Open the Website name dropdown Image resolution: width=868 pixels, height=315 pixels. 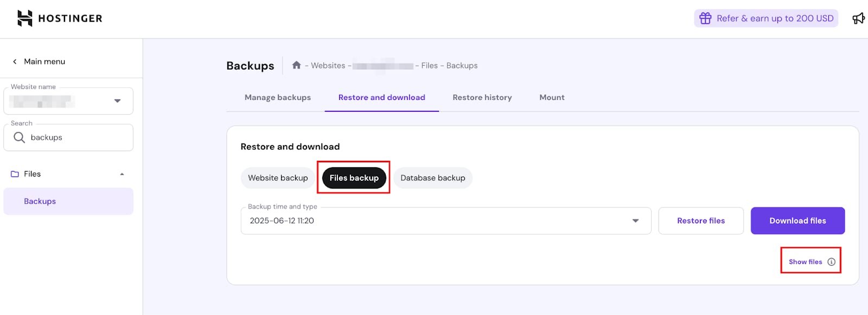tap(117, 101)
